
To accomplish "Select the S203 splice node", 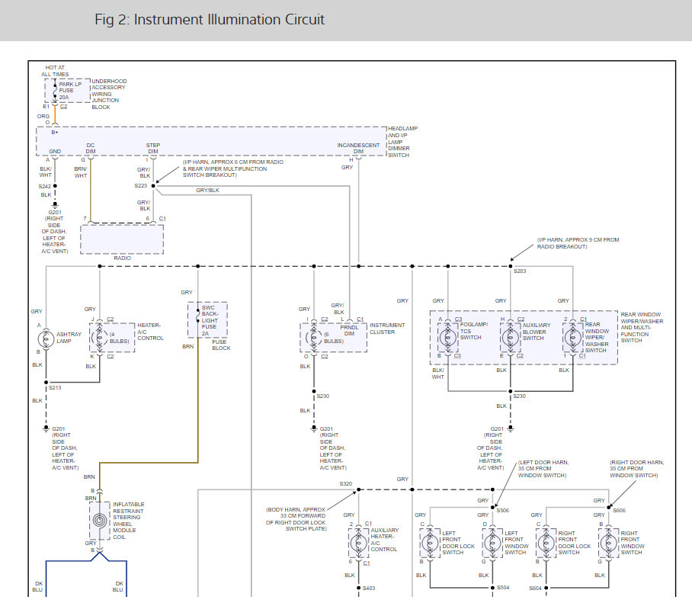I will tap(511, 266).
